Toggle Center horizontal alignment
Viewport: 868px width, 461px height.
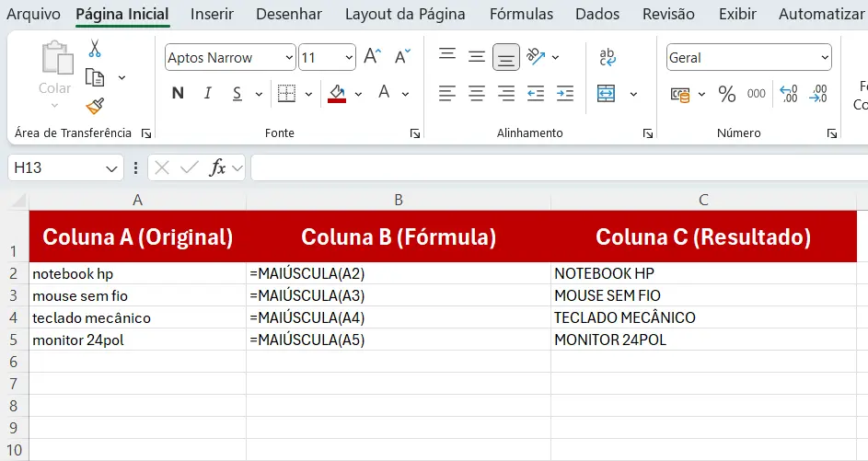477,94
